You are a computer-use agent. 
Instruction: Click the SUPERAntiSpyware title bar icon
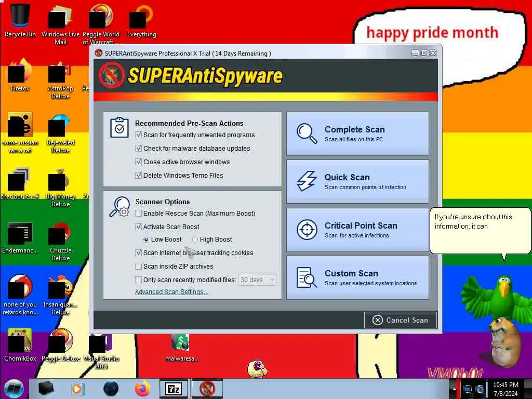tap(99, 54)
